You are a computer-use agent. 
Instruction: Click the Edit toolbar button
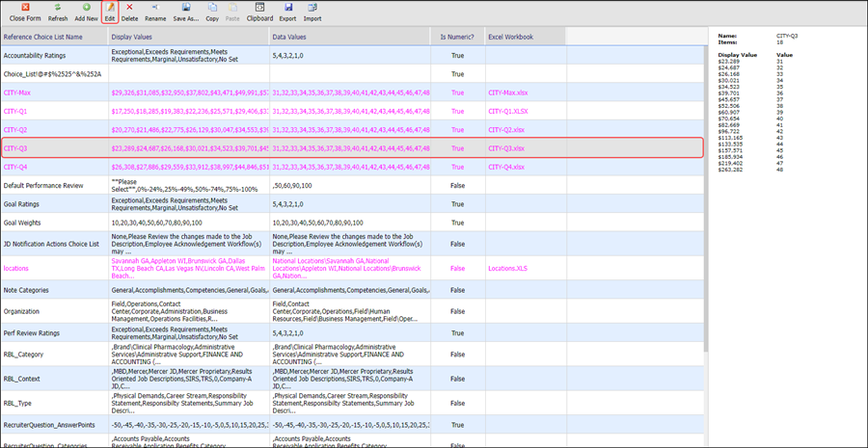click(110, 12)
